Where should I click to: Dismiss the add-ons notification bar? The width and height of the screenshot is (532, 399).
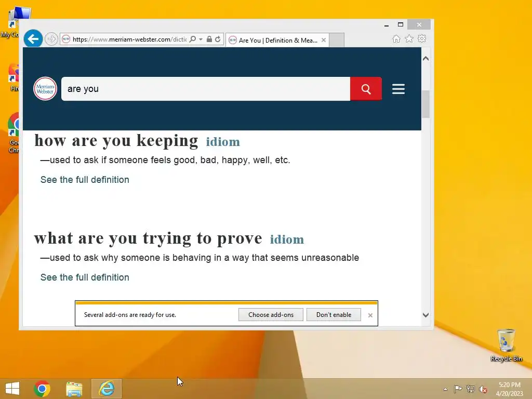tap(370, 315)
